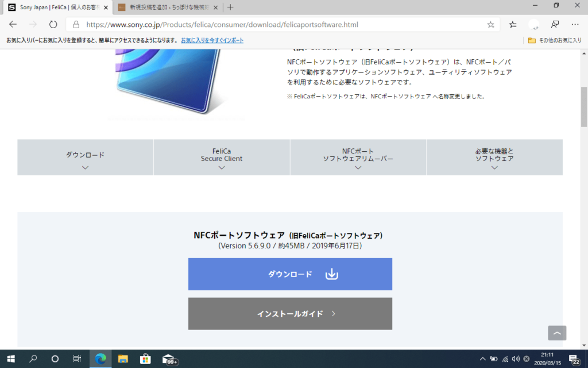Screen dimensions: 588x368
Task: Close the 新規投稿を追加 tab
Action: pos(216,7)
